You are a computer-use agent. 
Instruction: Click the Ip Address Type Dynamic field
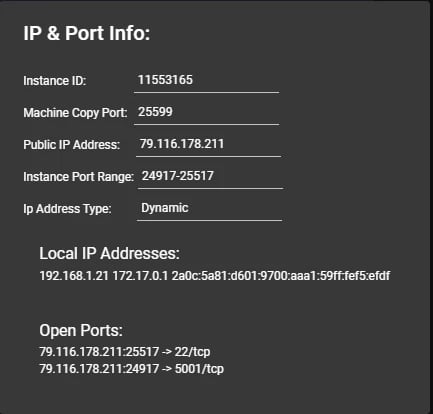tap(209, 208)
